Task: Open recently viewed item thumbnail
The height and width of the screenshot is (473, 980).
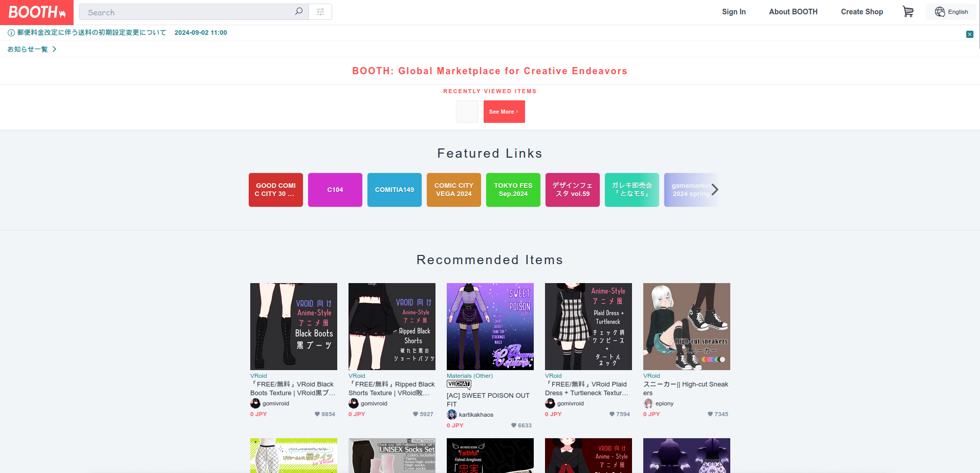Action: click(467, 112)
